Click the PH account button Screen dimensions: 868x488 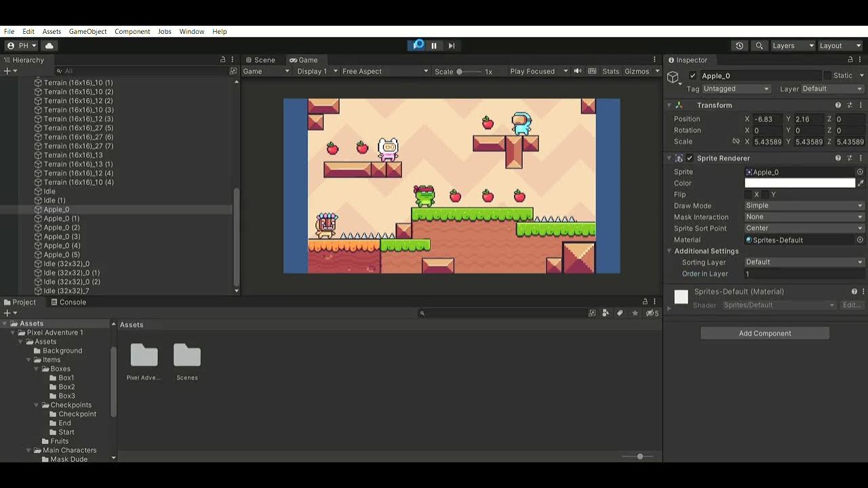point(22,45)
